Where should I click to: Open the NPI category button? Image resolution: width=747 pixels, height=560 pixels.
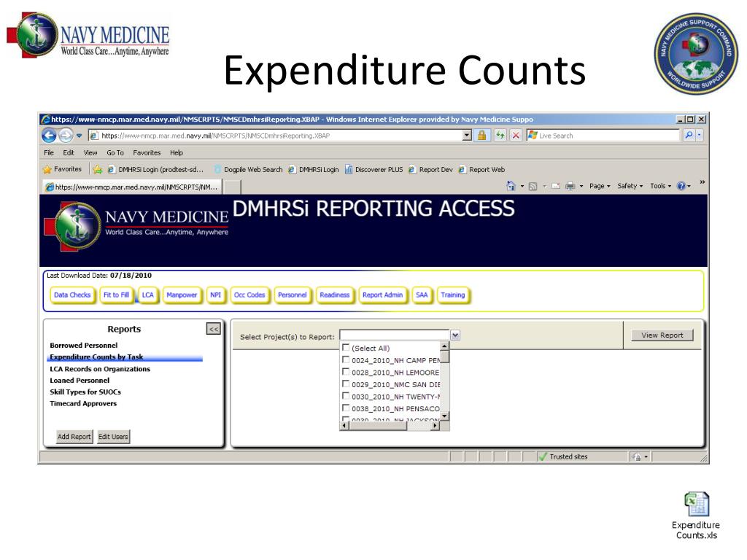(x=215, y=295)
